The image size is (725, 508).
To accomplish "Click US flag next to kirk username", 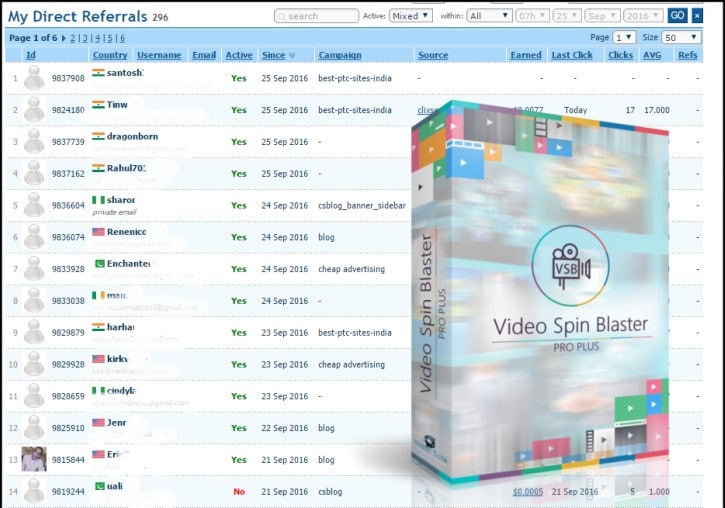I will point(98,359).
